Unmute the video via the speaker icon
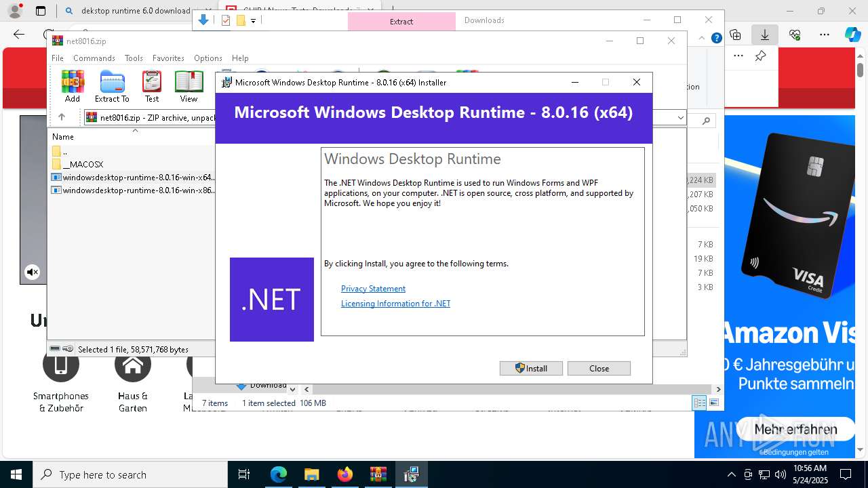The height and width of the screenshot is (488, 868). [x=32, y=272]
